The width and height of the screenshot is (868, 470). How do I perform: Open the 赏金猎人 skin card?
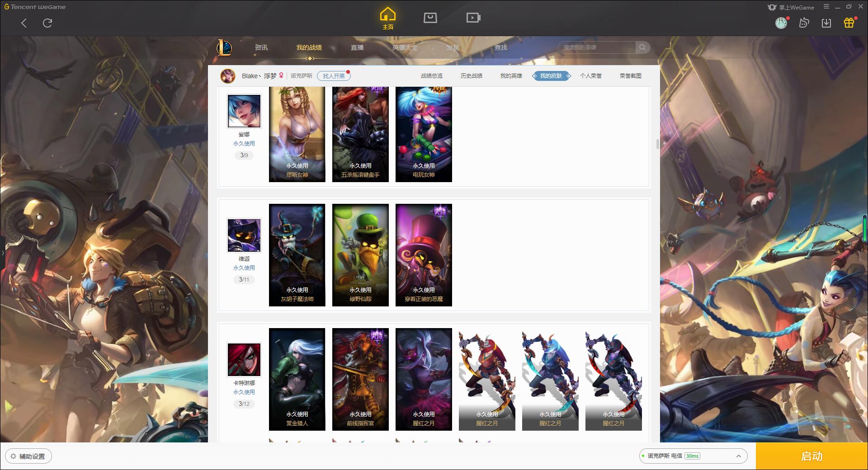297,379
